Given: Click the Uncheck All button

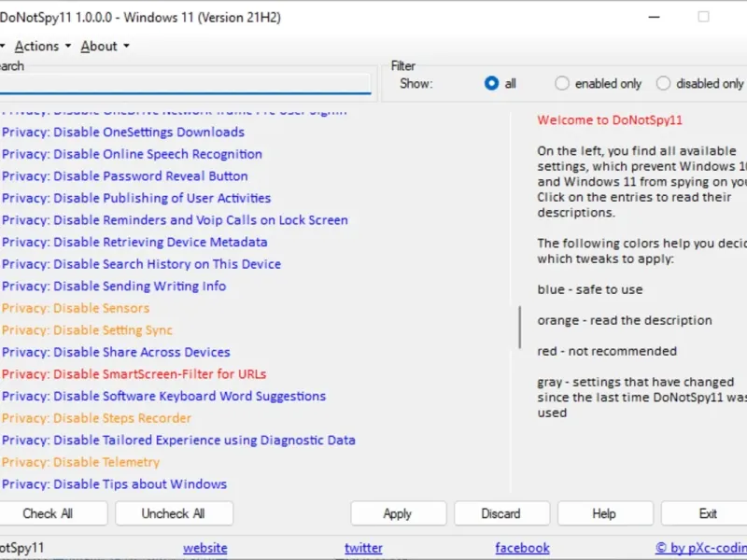Looking at the screenshot, I should pos(174,513).
